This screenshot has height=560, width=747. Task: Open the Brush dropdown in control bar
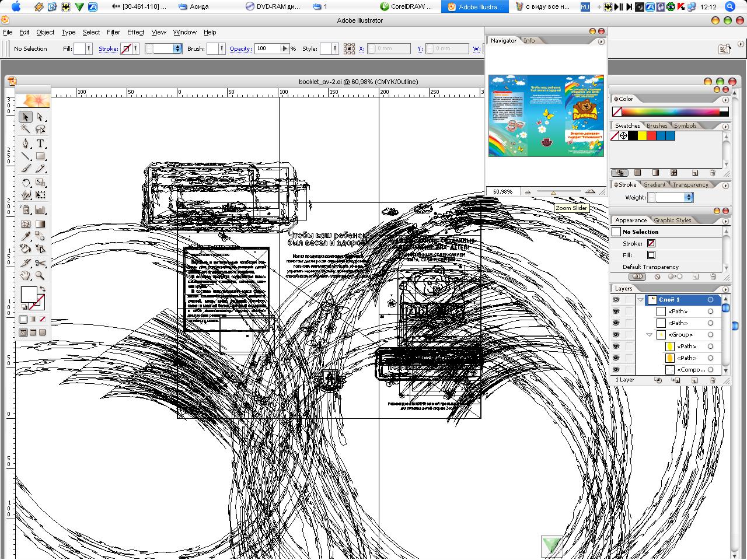click(x=222, y=49)
